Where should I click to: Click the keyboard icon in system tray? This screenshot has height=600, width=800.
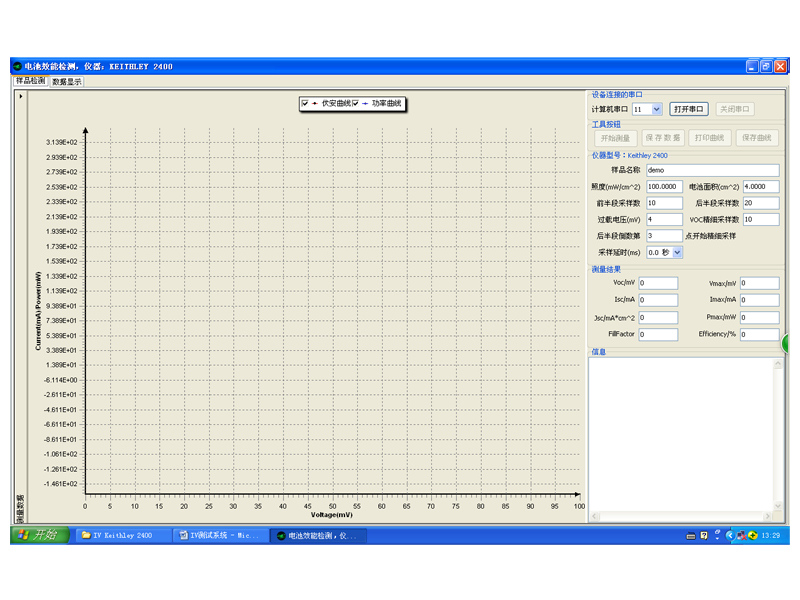[x=690, y=535]
